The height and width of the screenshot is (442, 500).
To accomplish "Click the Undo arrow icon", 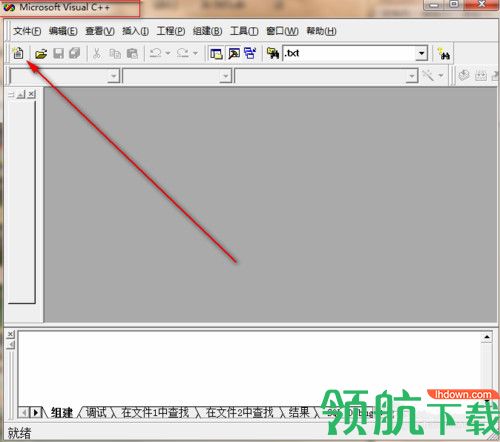I will [x=156, y=53].
